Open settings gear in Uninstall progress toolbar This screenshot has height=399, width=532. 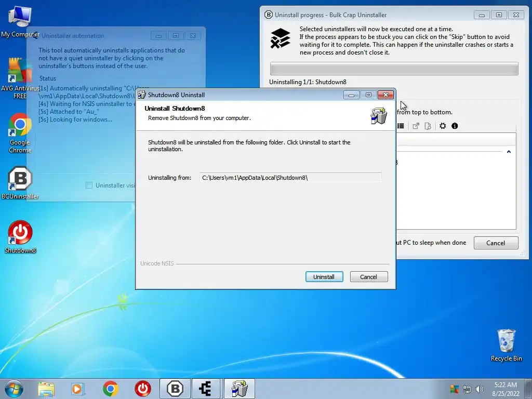coord(443,126)
